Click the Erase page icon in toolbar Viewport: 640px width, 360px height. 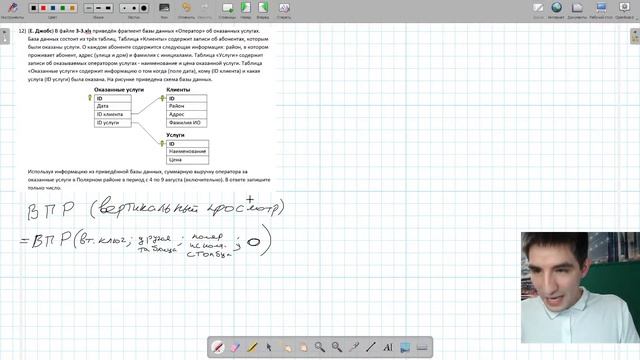click(284, 8)
